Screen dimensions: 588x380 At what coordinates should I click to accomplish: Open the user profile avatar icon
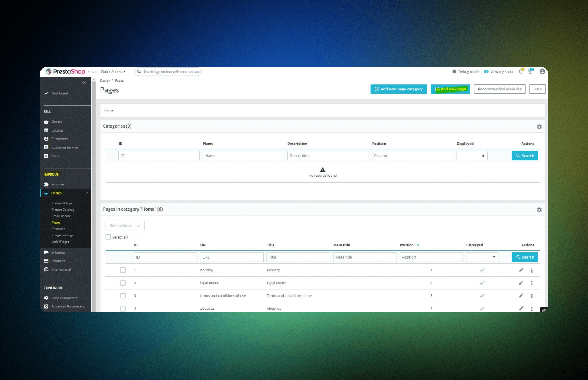542,71
